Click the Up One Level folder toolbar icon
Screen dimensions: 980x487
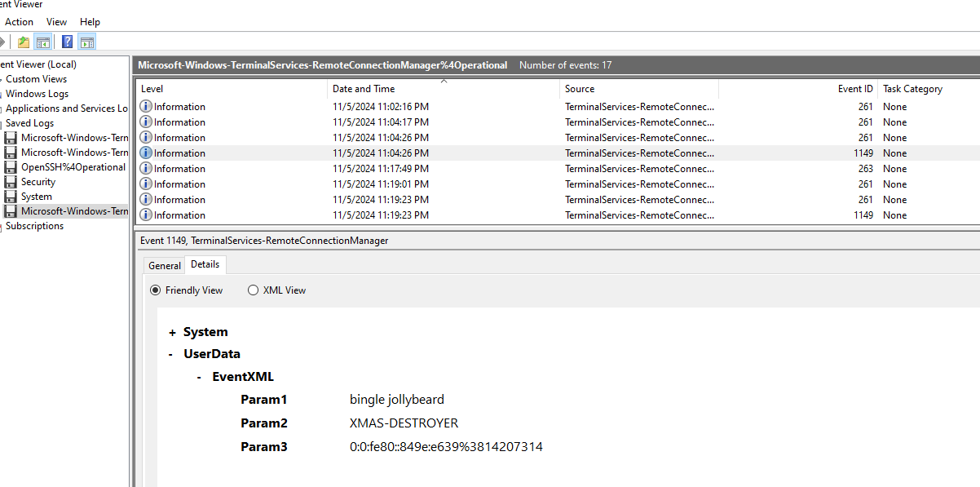24,42
